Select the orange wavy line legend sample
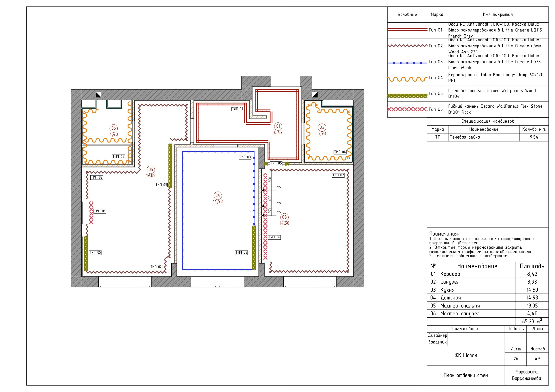This screenshot has height=392, width=555. [407, 79]
